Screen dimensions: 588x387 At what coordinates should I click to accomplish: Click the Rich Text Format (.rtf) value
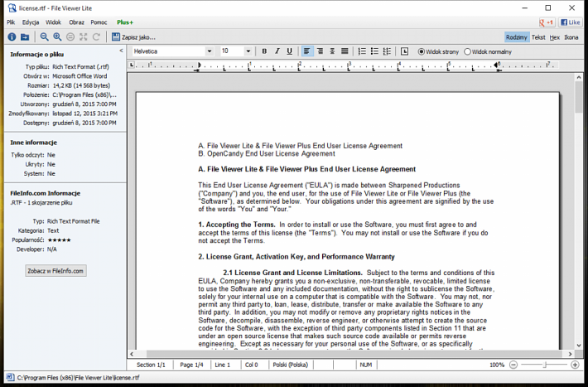click(80, 66)
